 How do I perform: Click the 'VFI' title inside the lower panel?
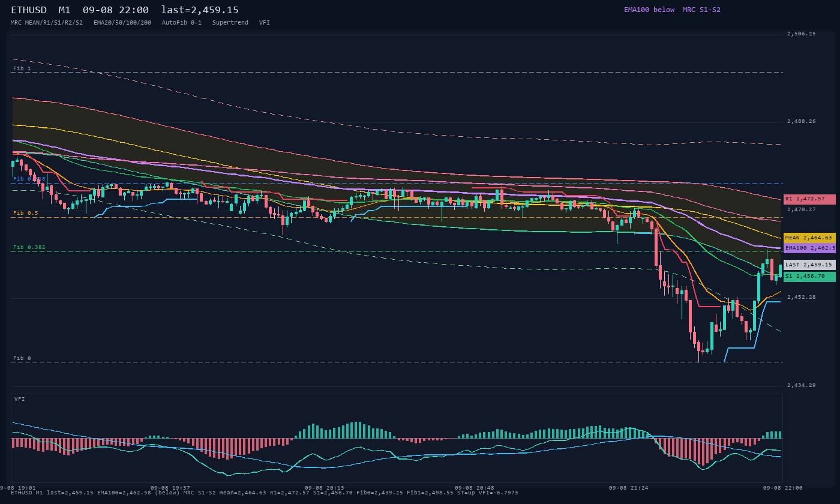(20, 399)
